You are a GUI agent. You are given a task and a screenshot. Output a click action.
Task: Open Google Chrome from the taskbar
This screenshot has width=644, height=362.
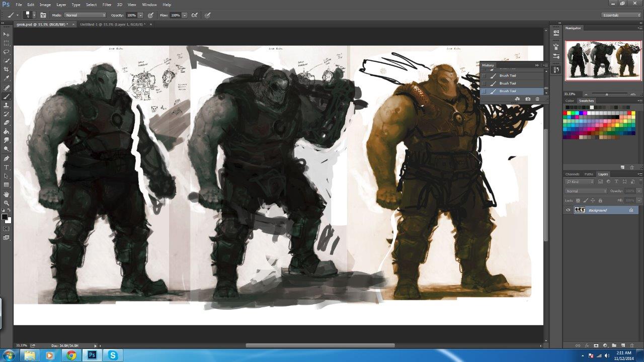tap(71, 355)
